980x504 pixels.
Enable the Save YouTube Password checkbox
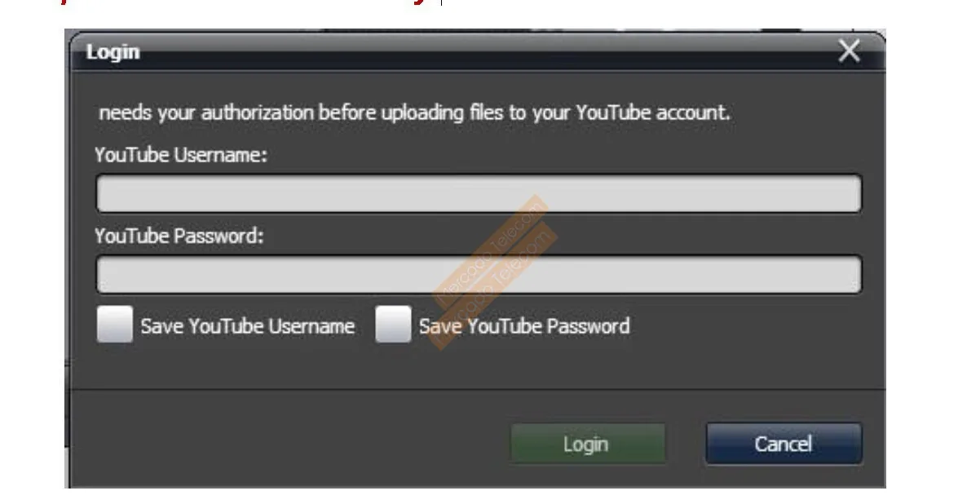tap(393, 325)
